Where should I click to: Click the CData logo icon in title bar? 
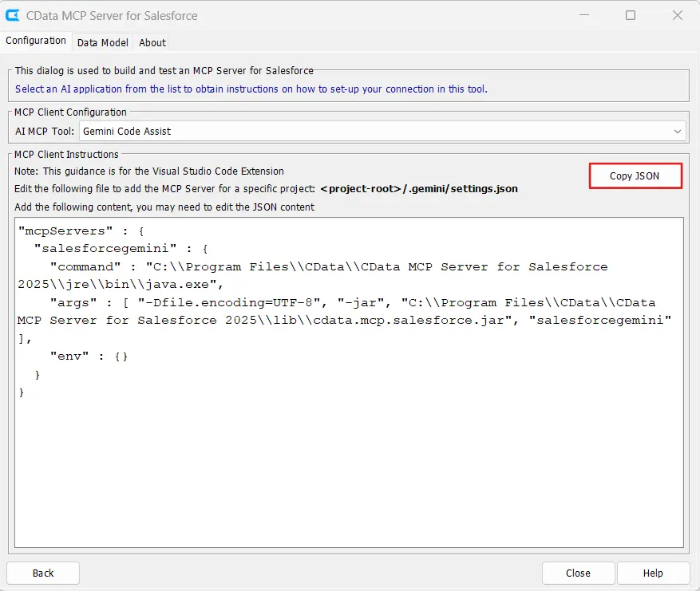coord(14,15)
